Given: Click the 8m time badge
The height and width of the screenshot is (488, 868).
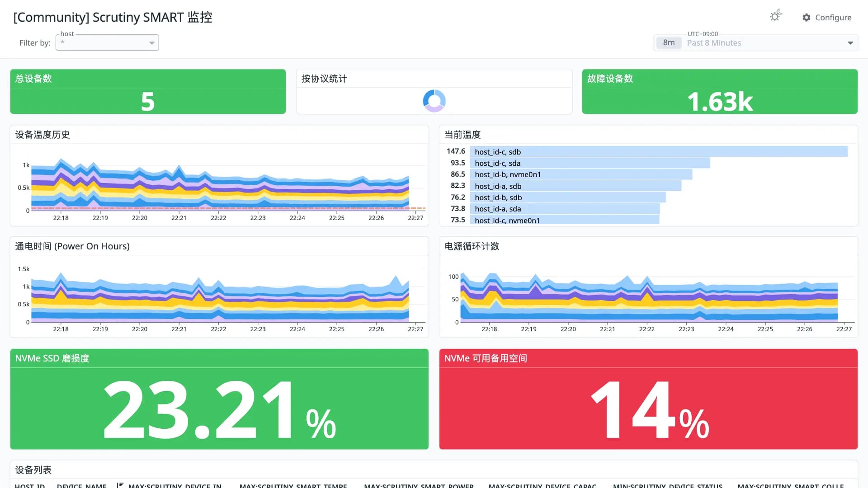Looking at the screenshot, I should tap(669, 43).
